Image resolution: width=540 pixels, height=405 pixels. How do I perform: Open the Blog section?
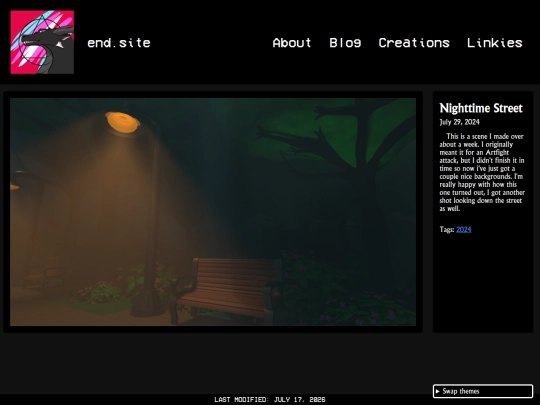pos(345,43)
